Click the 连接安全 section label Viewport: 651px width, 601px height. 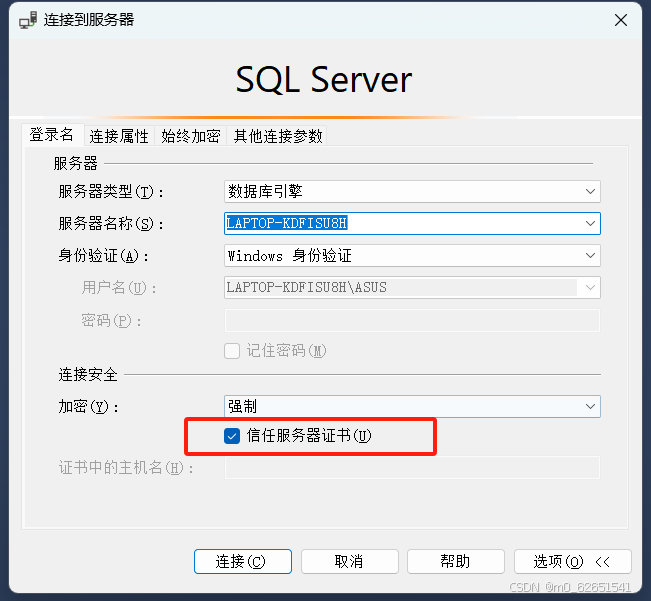[x=88, y=374]
